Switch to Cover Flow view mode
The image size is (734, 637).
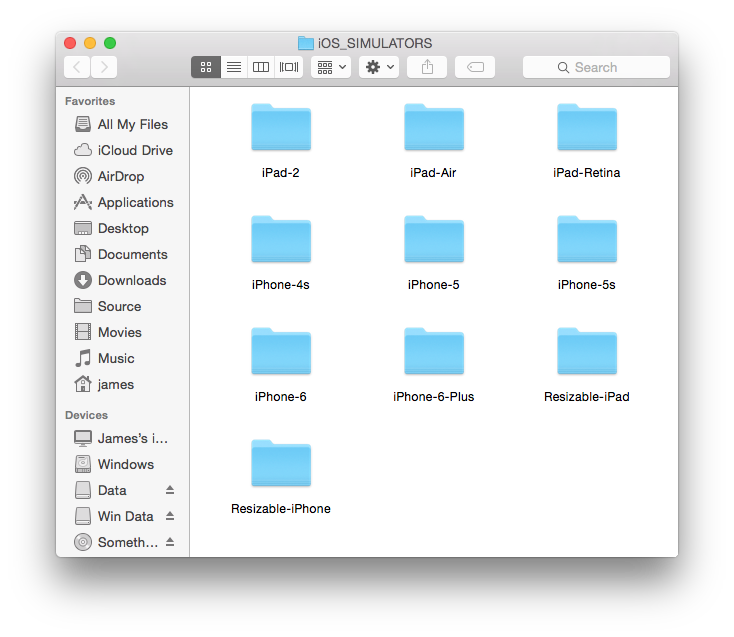tap(289, 67)
